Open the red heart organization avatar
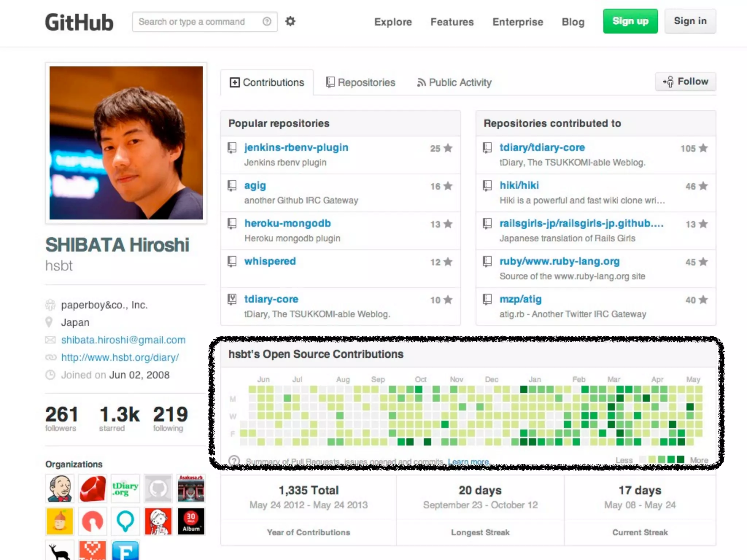The height and width of the screenshot is (560, 747). (93, 550)
